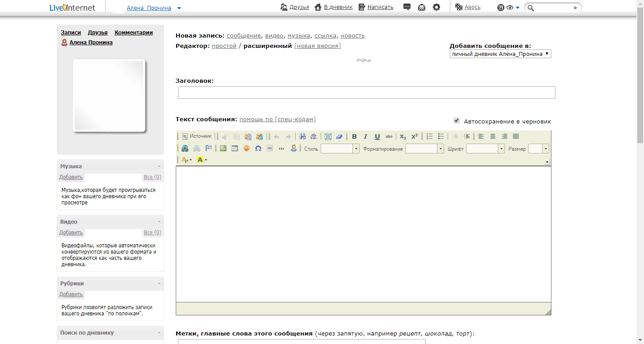Click the 'простой' editor link
Image resolution: width=644 pixels, height=344 pixels.
pyautogui.click(x=224, y=46)
